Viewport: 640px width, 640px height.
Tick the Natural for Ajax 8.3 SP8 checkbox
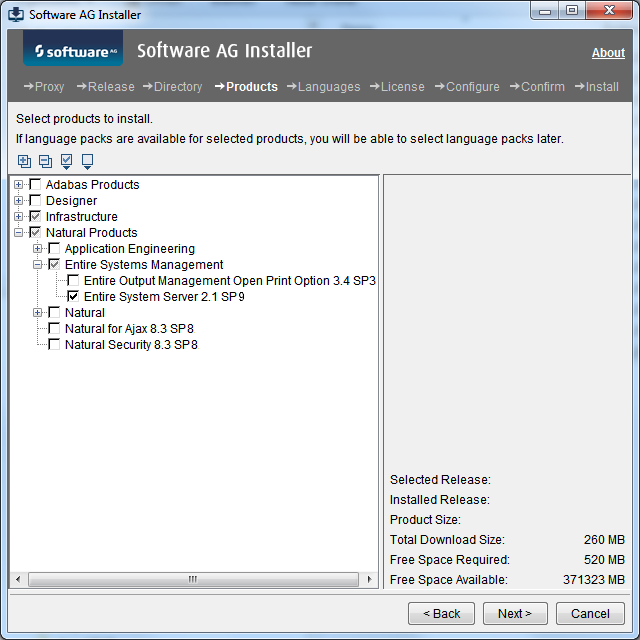click(x=54, y=329)
